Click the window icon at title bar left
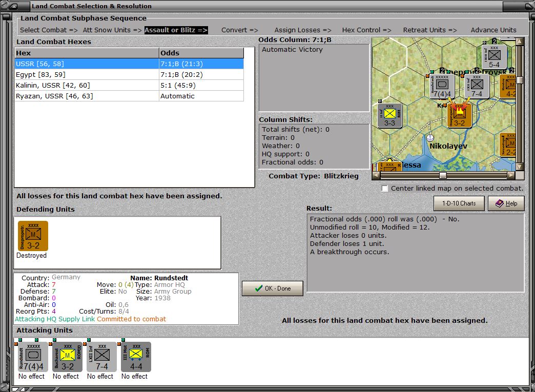This screenshot has width=535, height=392. [14, 6]
